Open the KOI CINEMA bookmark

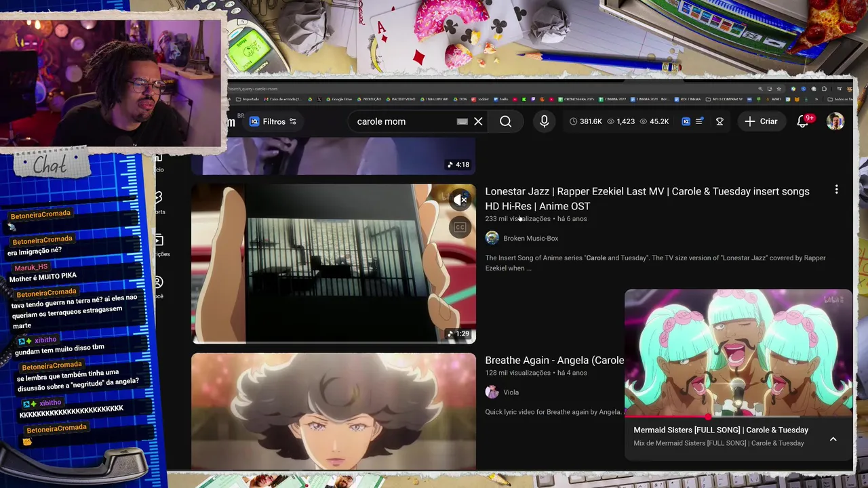click(x=688, y=100)
